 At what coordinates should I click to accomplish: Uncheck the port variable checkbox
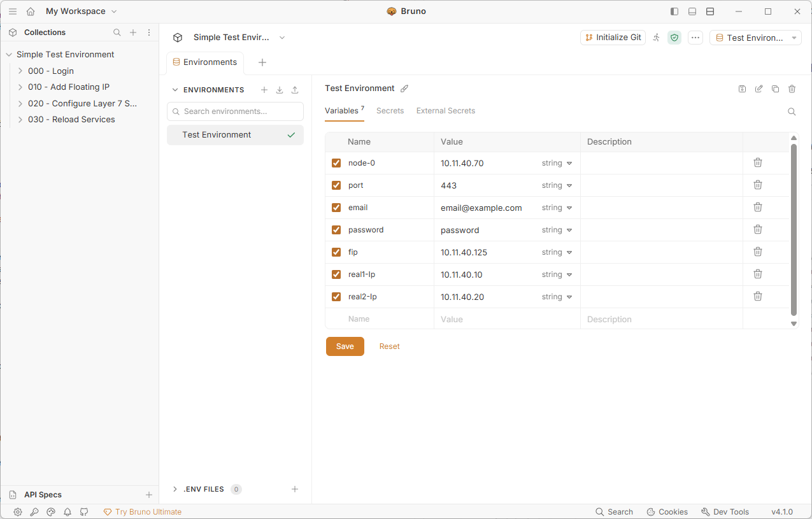tap(336, 185)
